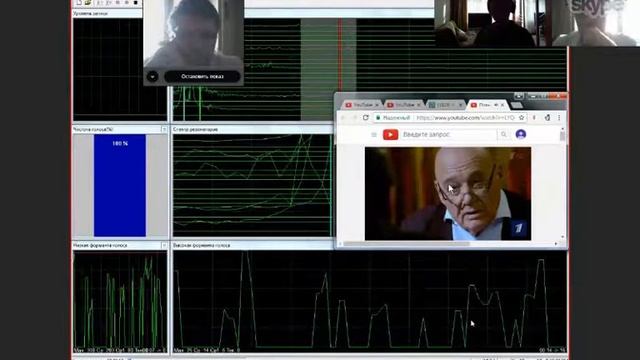The height and width of the screenshot is (360, 640).
Task: Click the red marker line in top waveform
Action: pyautogui.click(x=340, y=55)
